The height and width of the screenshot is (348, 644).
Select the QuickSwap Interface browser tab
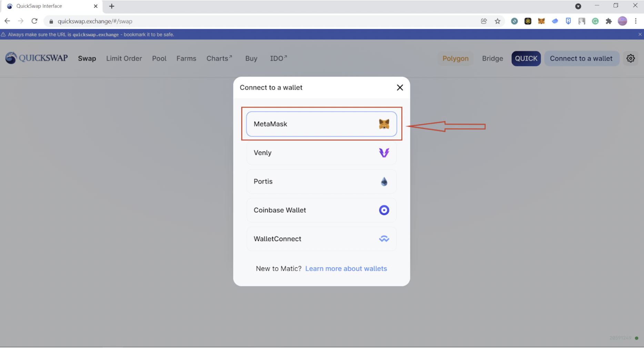coord(52,6)
